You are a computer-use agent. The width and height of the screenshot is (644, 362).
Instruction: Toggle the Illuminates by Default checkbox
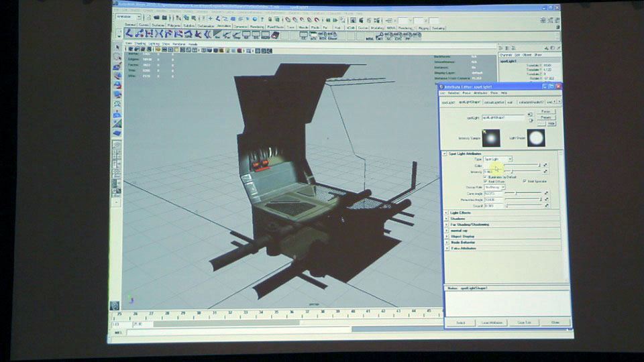(485, 176)
